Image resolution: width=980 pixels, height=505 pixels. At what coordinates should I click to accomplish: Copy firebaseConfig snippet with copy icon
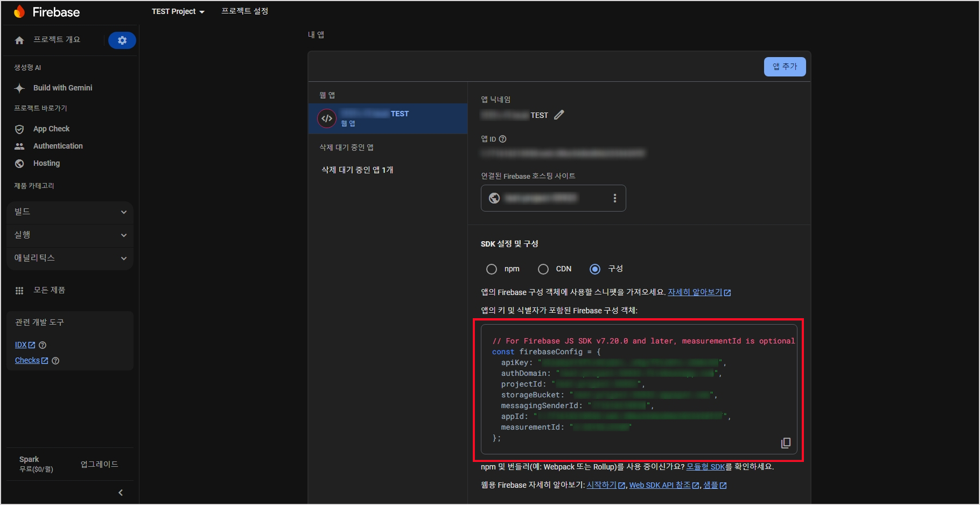click(786, 443)
